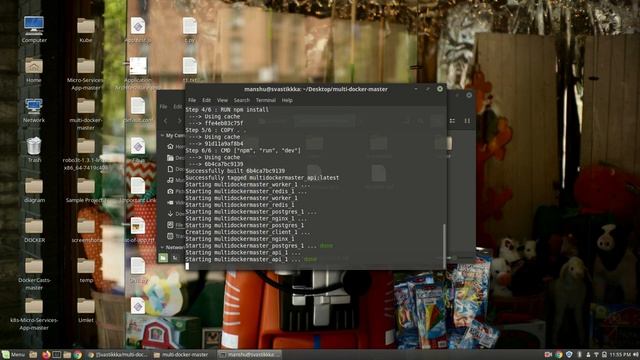Open terminal View menu
The height and width of the screenshot is (360, 640).
pos(222,100)
